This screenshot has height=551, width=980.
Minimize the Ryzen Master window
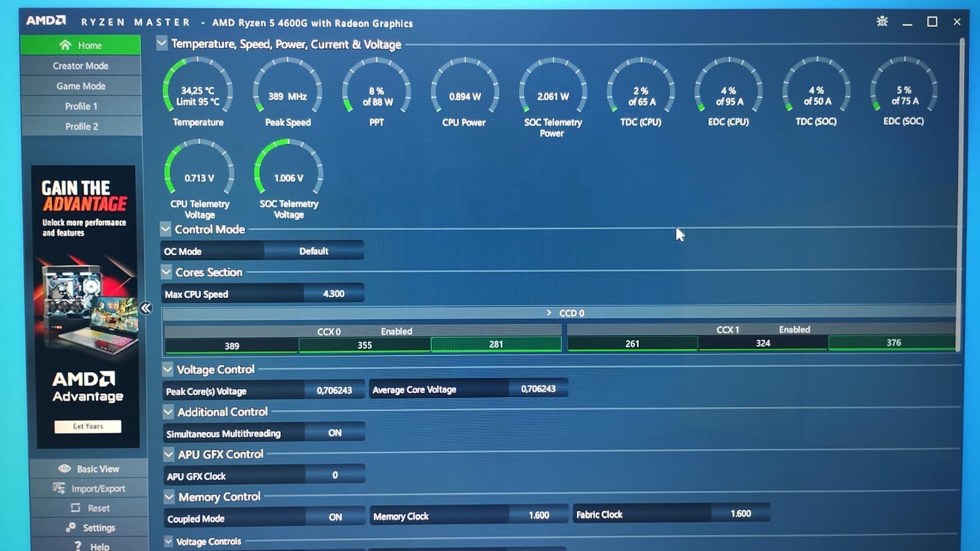(907, 22)
